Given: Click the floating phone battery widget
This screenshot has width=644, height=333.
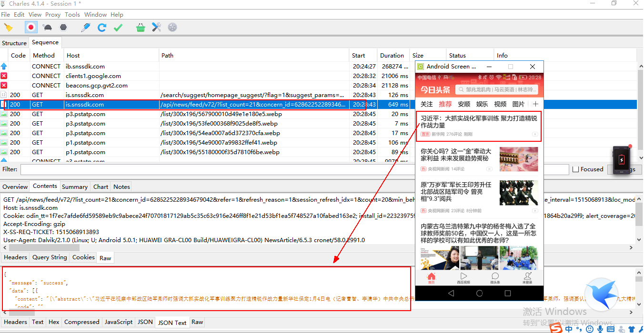Looking at the screenshot, I should [x=622, y=160].
